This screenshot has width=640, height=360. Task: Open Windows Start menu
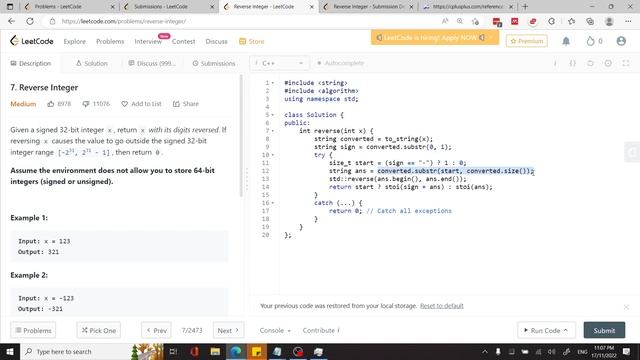10,351
